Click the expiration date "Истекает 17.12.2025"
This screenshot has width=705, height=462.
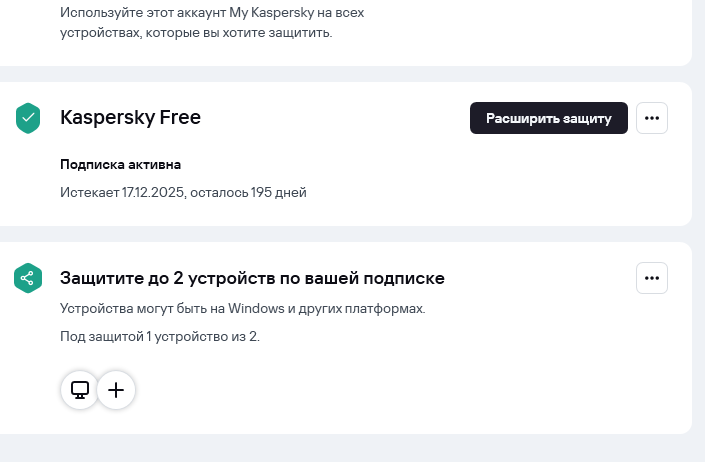click(123, 191)
